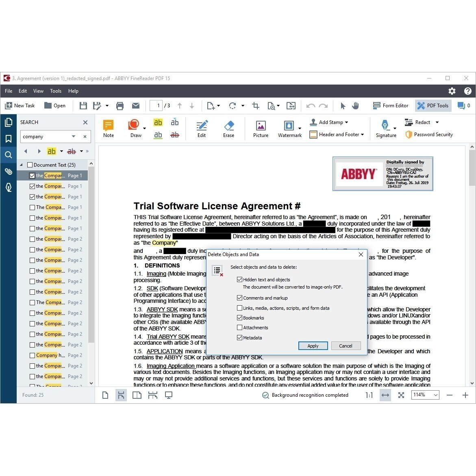Click the Watermark tool
This screenshot has width=476, height=476.
pos(289,129)
